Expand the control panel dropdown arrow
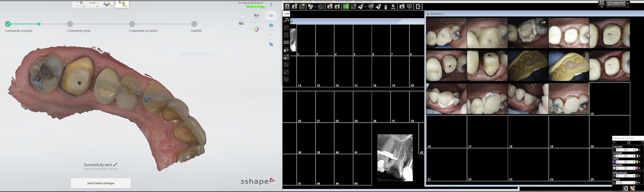 click(614, 143)
